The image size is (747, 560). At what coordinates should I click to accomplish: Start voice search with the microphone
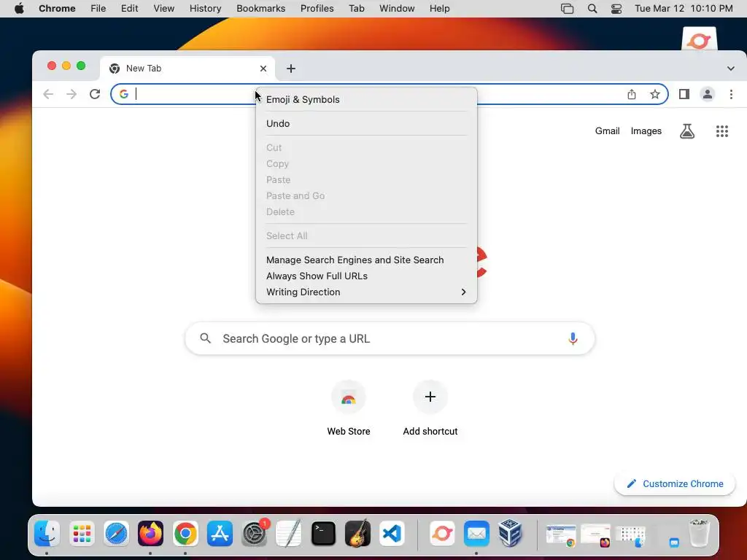tap(573, 338)
